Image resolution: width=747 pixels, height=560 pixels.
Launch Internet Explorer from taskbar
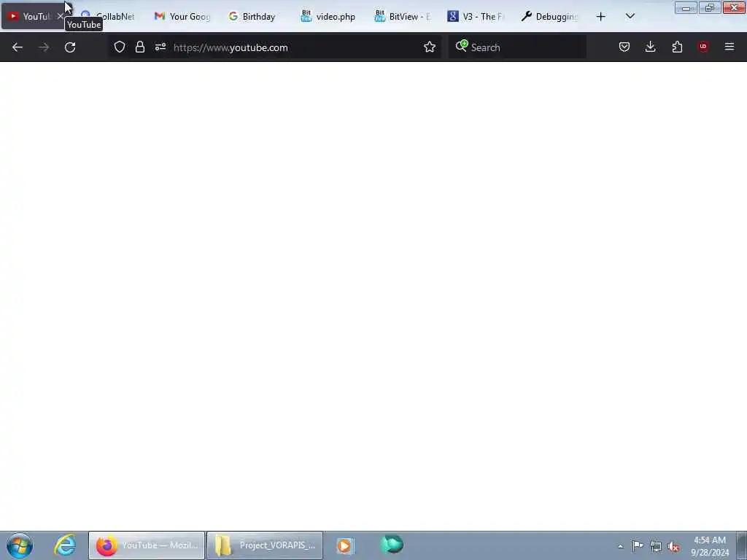tap(65, 545)
